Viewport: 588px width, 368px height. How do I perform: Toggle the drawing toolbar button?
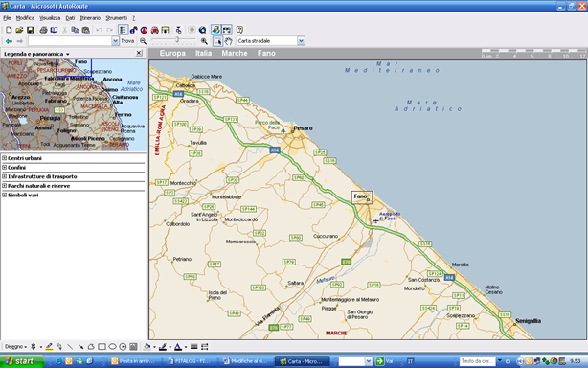216,30
